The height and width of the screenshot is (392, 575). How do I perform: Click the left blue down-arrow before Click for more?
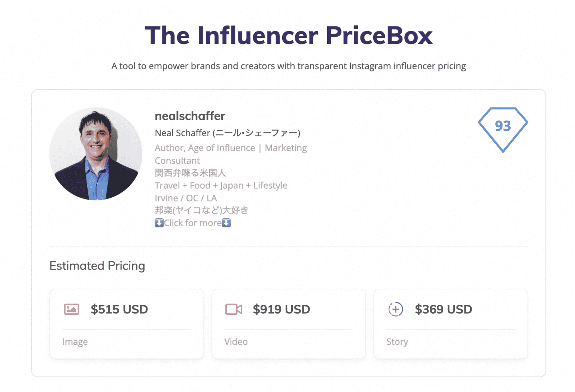point(159,223)
